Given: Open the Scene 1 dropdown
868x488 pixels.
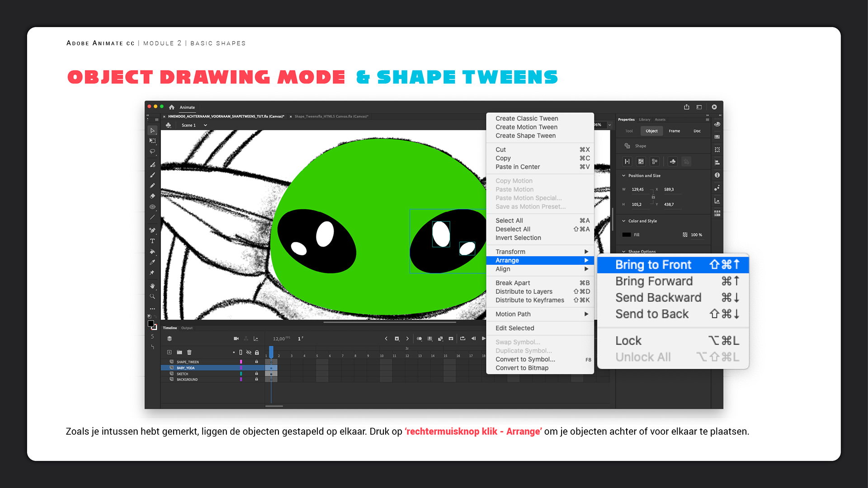Looking at the screenshot, I should [x=205, y=125].
